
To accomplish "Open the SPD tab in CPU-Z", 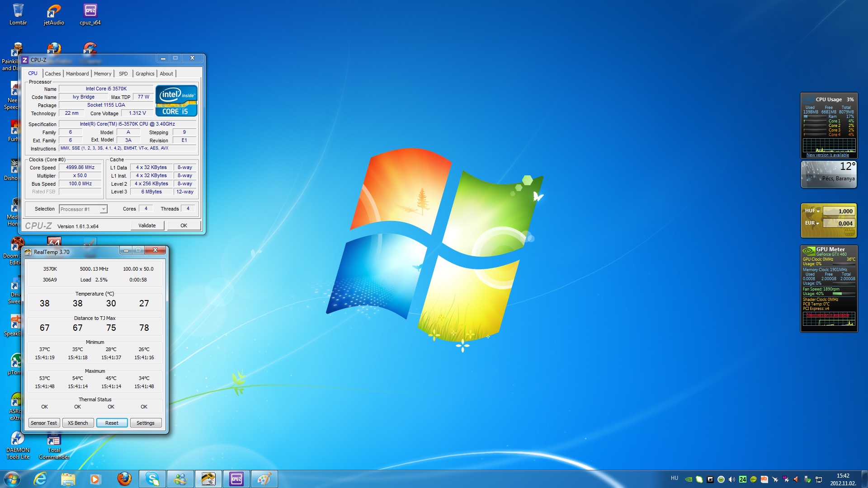I will (123, 74).
